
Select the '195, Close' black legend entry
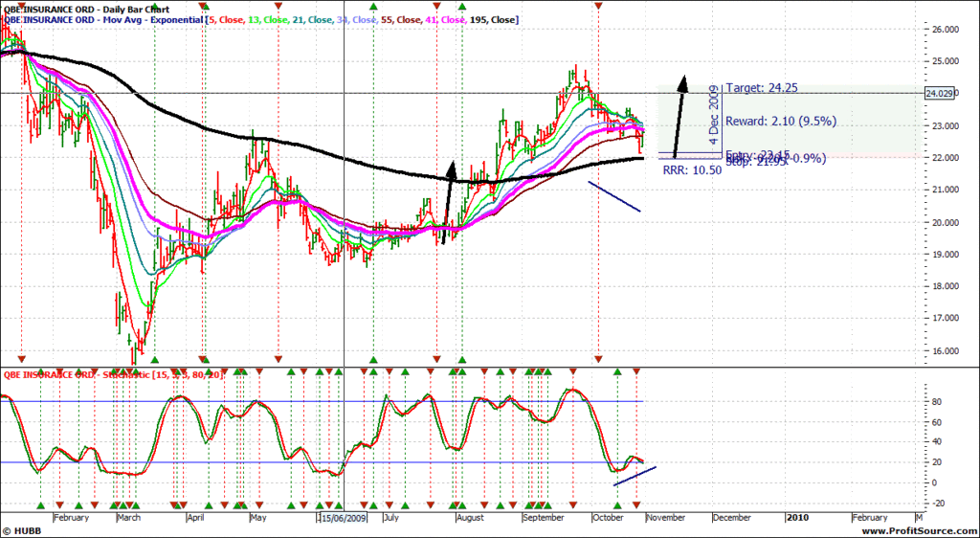(493, 20)
